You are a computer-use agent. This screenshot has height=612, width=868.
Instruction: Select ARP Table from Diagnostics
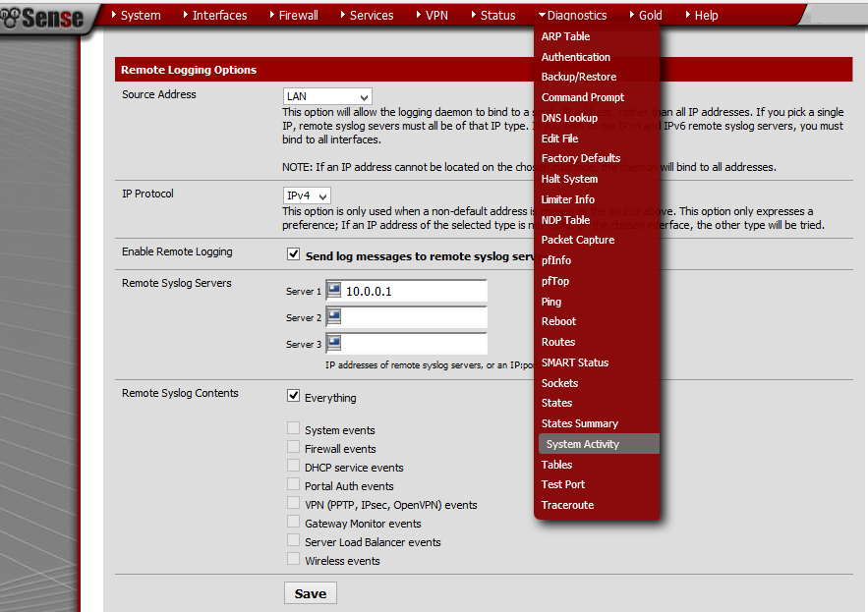[x=565, y=36]
